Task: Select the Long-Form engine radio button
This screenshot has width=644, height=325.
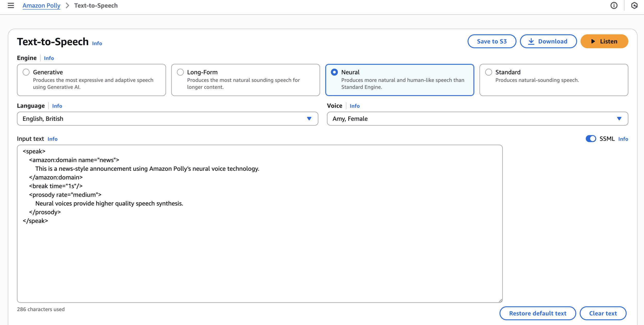Action: (x=180, y=72)
